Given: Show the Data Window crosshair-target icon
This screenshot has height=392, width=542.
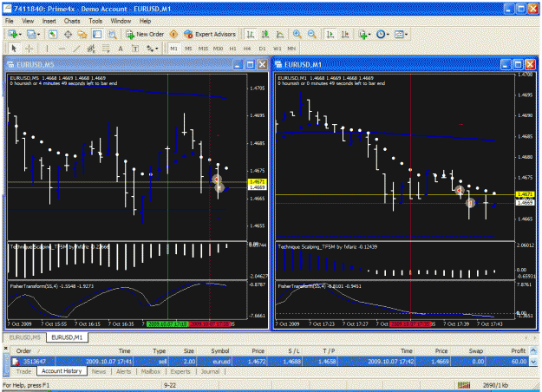Looking at the screenshot, I should (x=68, y=34).
